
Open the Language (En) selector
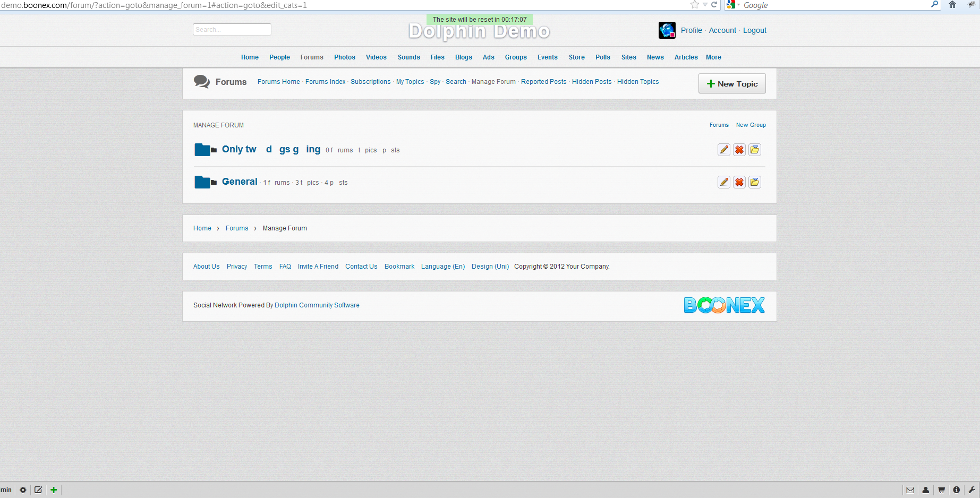click(x=443, y=267)
